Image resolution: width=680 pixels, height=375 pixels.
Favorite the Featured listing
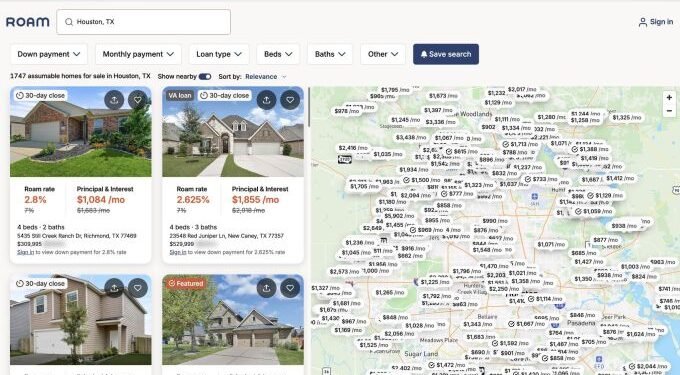pos(290,288)
